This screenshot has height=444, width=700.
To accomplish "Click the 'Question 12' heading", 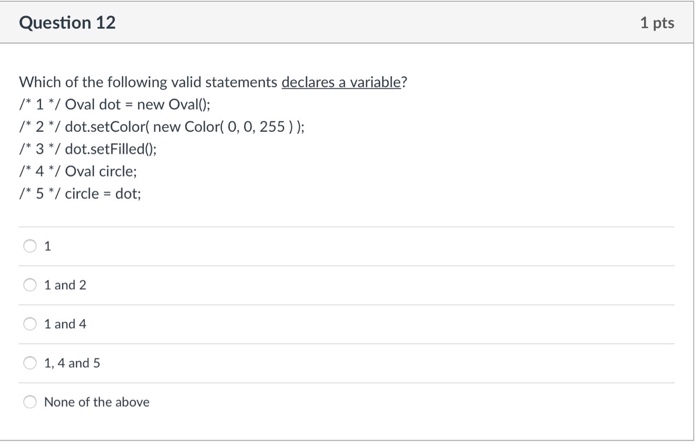I will (x=68, y=22).
